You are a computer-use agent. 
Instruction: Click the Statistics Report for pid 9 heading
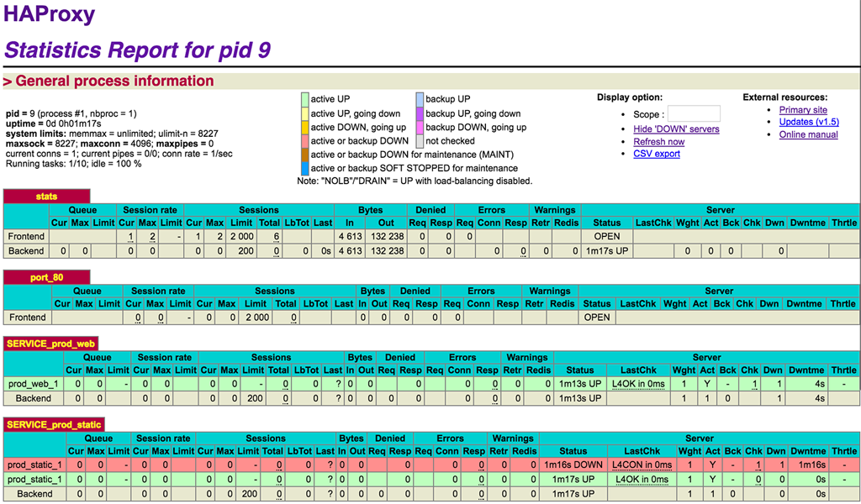pyautogui.click(x=137, y=50)
